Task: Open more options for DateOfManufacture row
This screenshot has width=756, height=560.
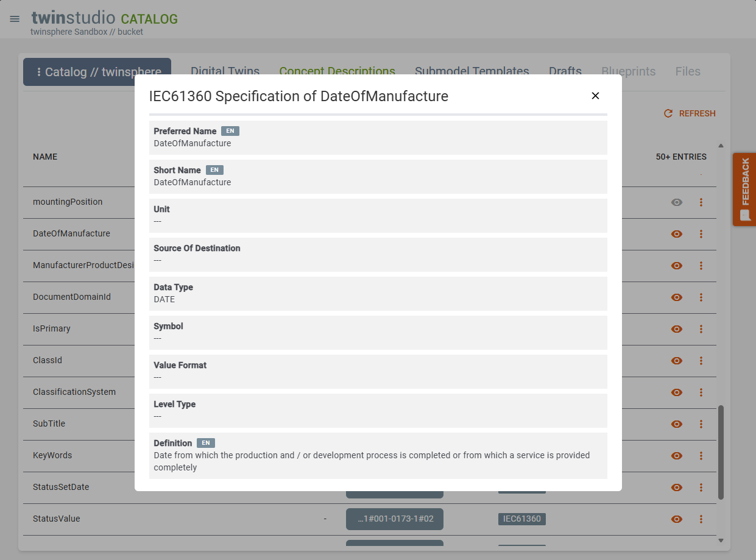Action: [x=701, y=234]
